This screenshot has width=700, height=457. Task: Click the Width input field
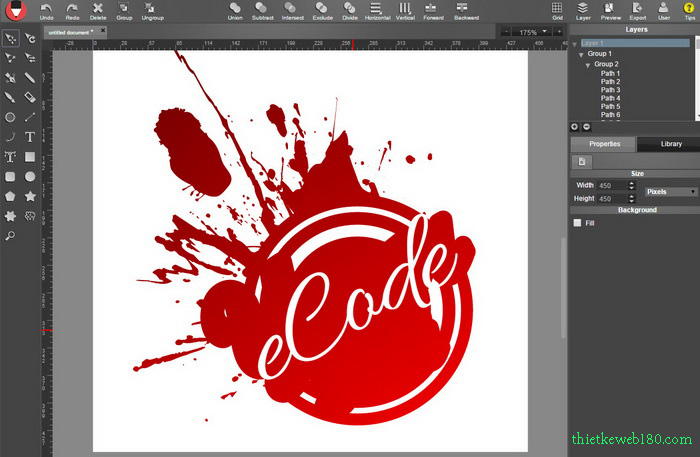pos(610,185)
